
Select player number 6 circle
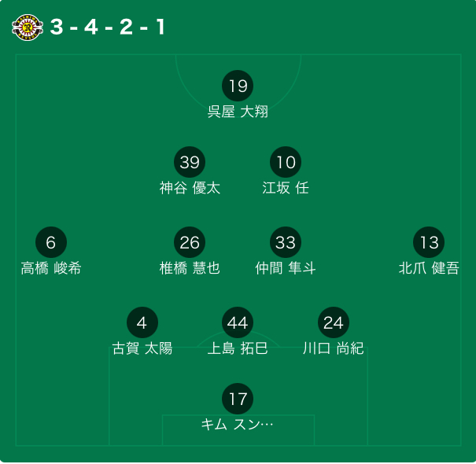click(51, 242)
